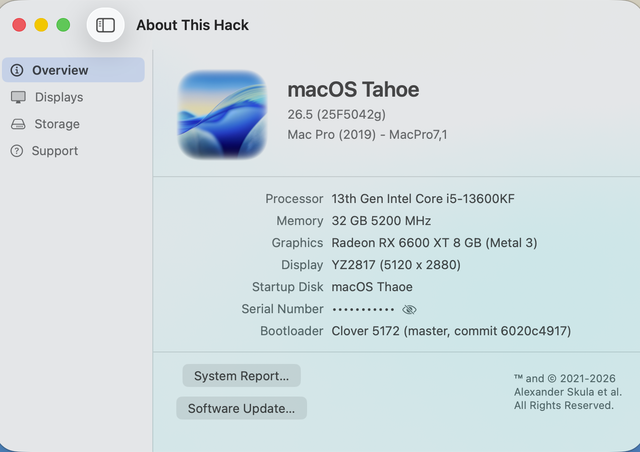Open the Displays section
This screenshot has height=452, width=640.
[59, 97]
